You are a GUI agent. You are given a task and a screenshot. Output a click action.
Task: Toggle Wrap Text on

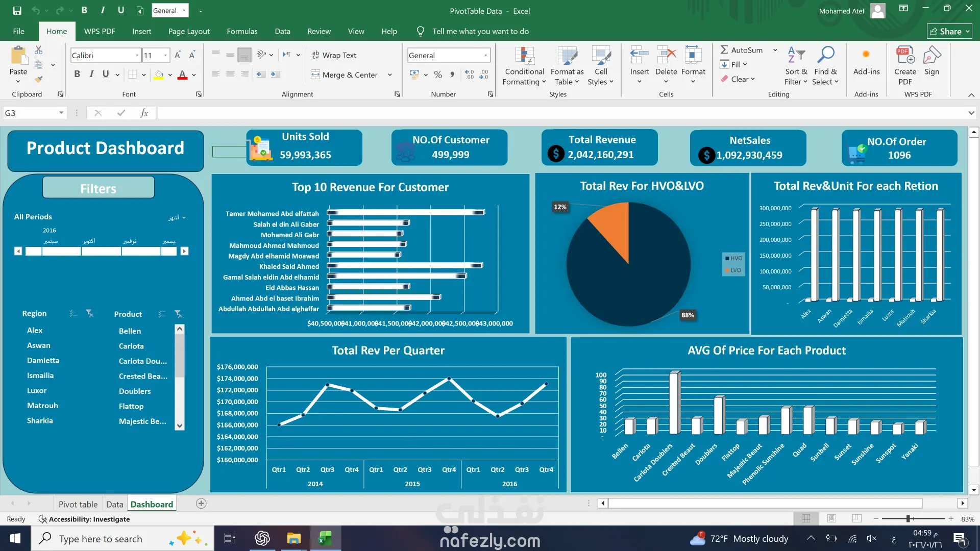[x=334, y=55]
